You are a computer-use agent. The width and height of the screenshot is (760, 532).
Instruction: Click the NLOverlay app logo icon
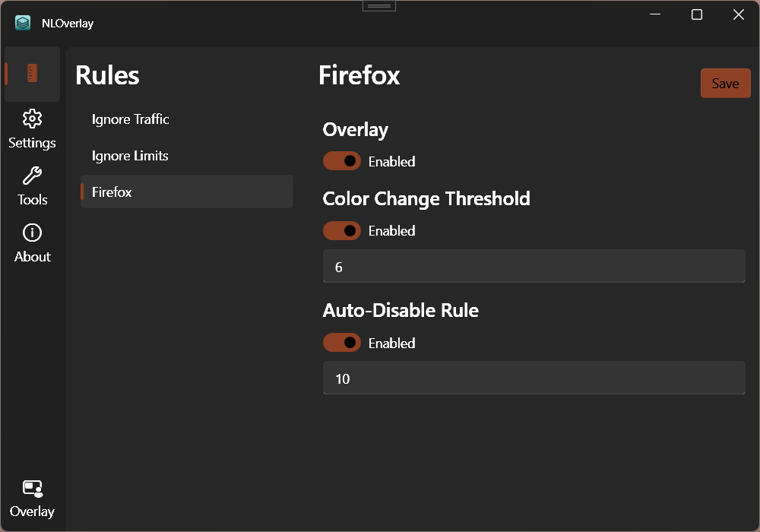click(x=23, y=23)
